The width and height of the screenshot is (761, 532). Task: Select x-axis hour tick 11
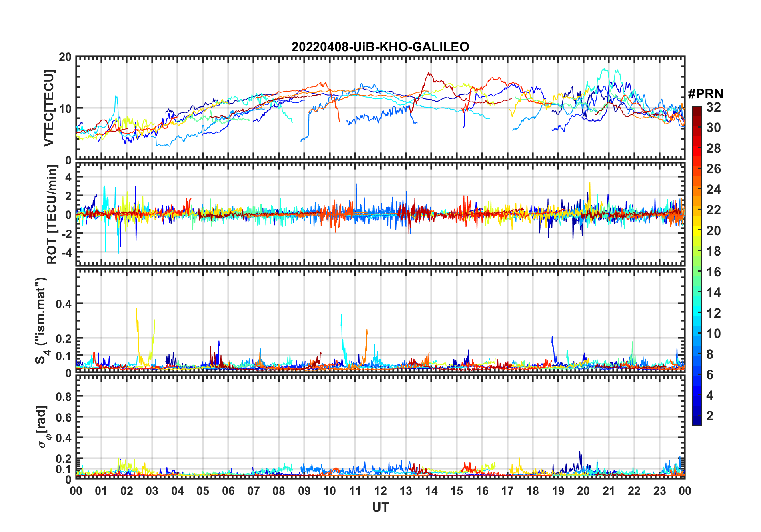(x=355, y=491)
